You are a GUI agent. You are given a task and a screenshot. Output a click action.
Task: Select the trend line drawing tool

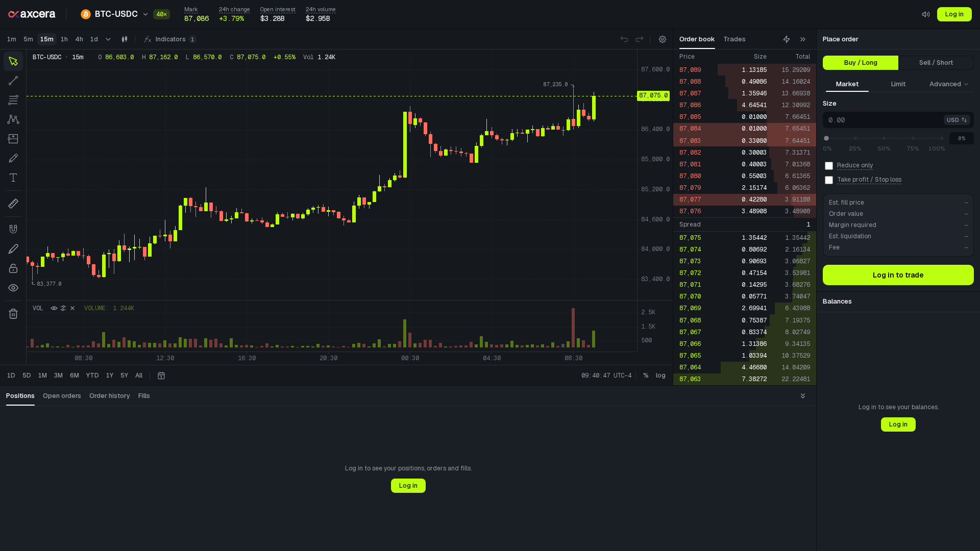click(x=13, y=81)
